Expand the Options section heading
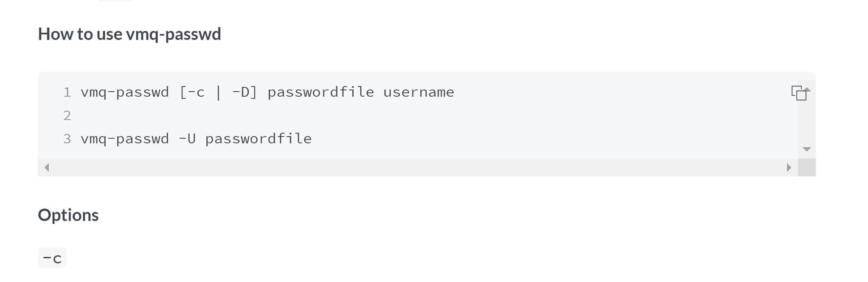 point(68,215)
